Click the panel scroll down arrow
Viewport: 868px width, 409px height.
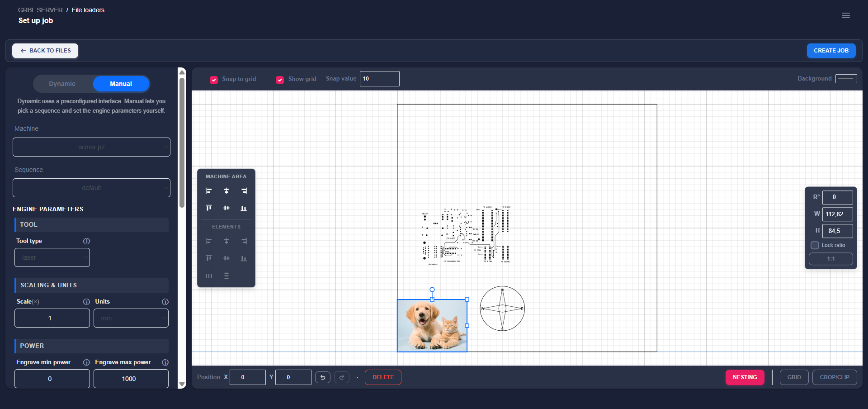pyautogui.click(x=182, y=384)
